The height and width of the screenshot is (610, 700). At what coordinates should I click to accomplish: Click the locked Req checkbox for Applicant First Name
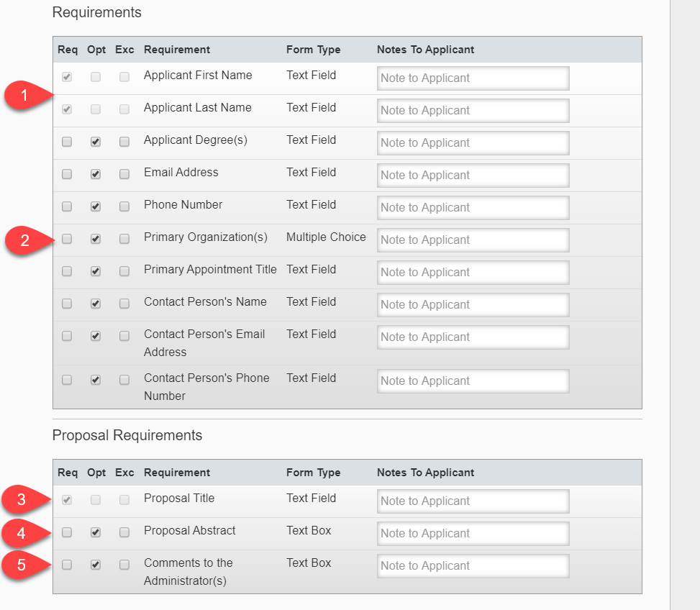pos(67,77)
